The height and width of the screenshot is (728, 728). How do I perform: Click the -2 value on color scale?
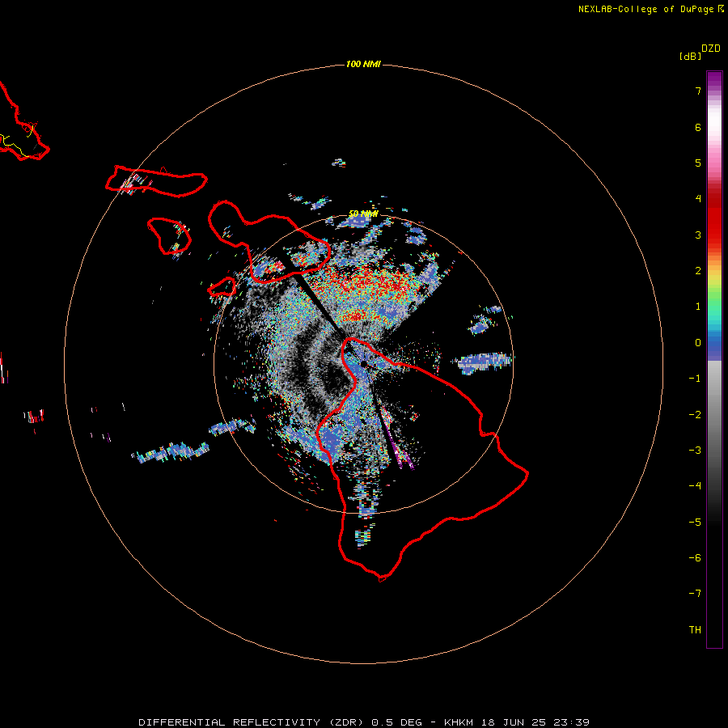pos(695,415)
